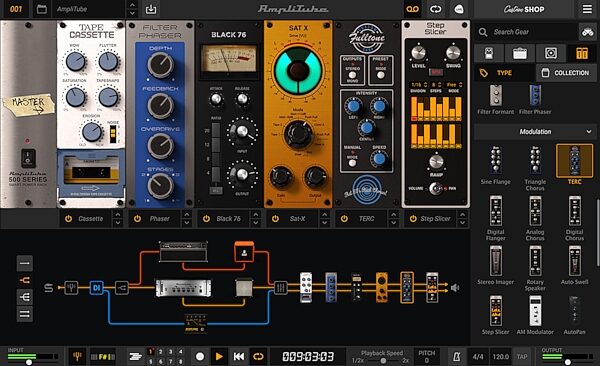Toggle Sat-X power button
This screenshot has height=366, width=600.
coord(275,219)
